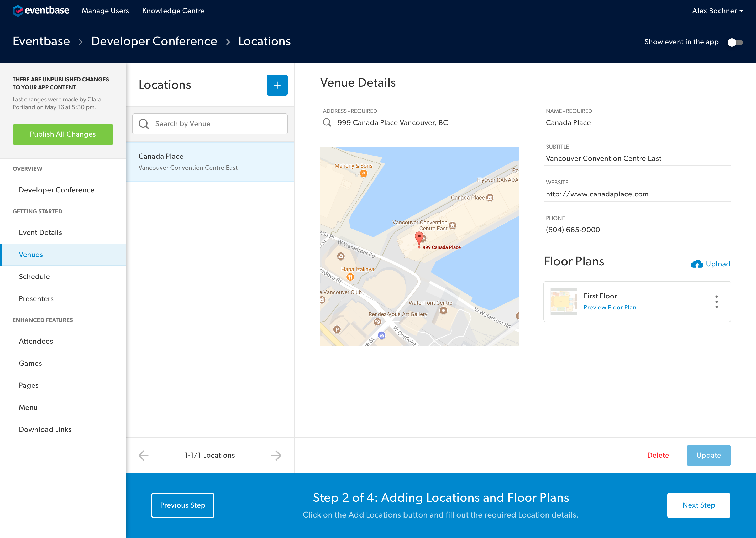The height and width of the screenshot is (538, 756).
Task: Click the purple shopping bag map marker
Action: [382, 335]
